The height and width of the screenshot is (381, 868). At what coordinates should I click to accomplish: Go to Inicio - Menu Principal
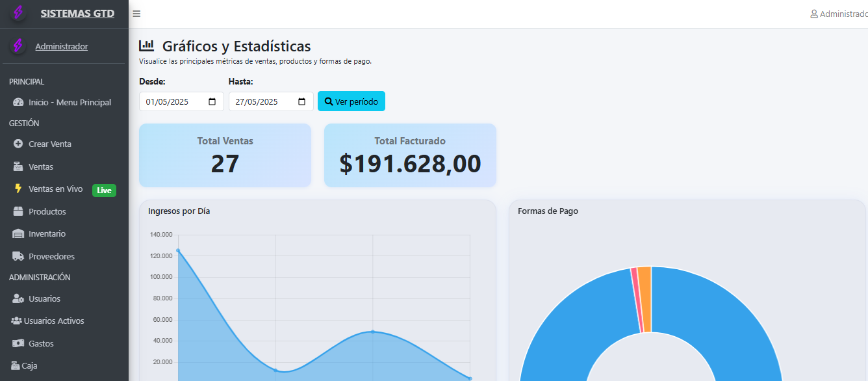point(70,102)
